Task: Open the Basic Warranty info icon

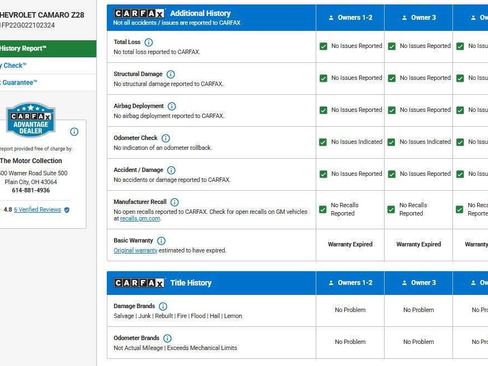Action: (161, 241)
